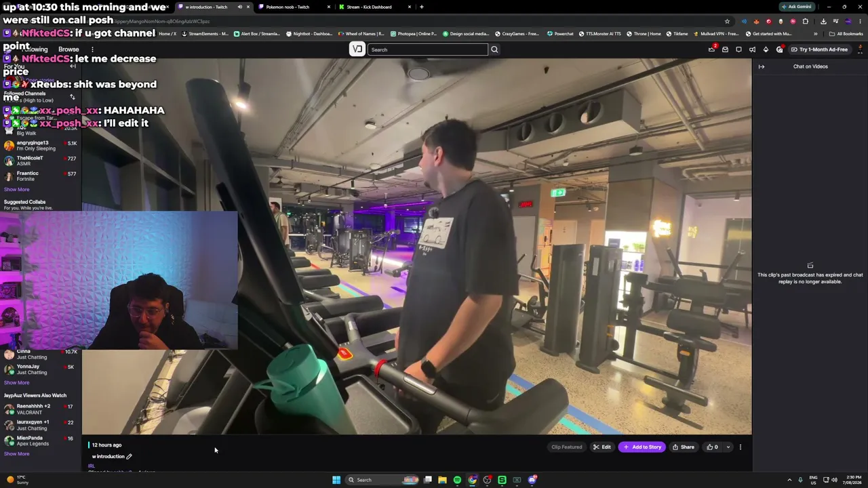Expand the like button dropdown arrow
Screen dimensions: 868x488
[728, 447]
